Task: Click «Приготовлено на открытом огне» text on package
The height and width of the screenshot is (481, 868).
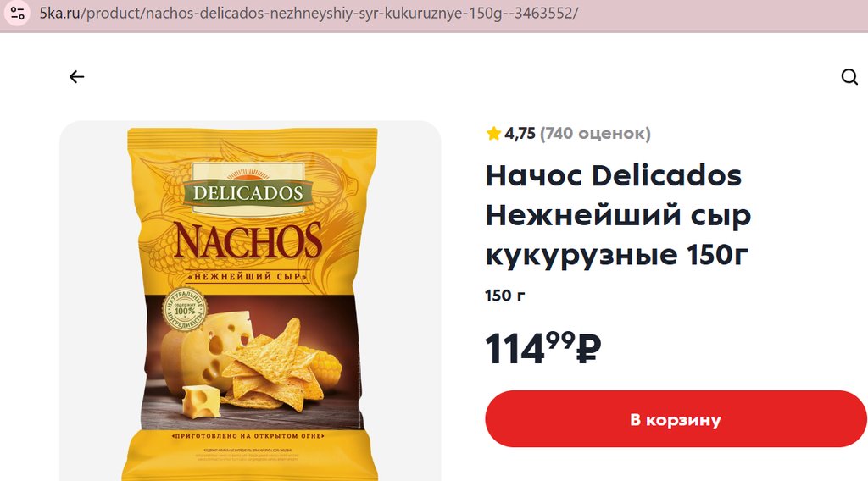Action: click(x=248, y=436)
